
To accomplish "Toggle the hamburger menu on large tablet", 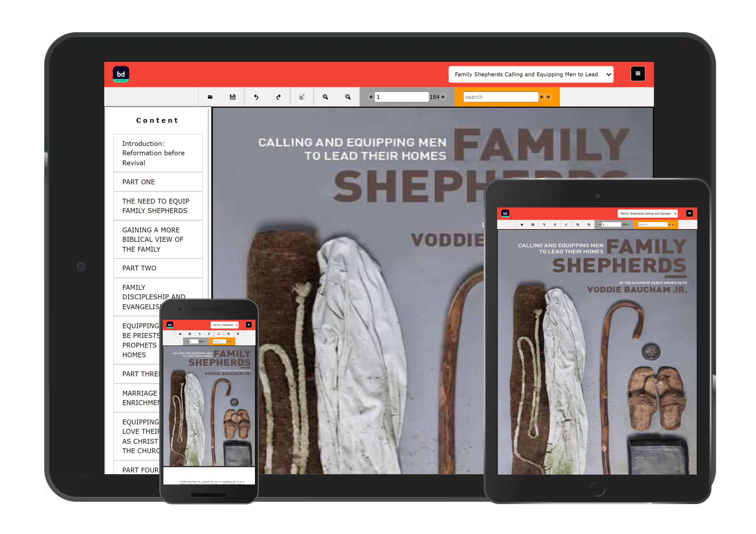I will 638,74.
